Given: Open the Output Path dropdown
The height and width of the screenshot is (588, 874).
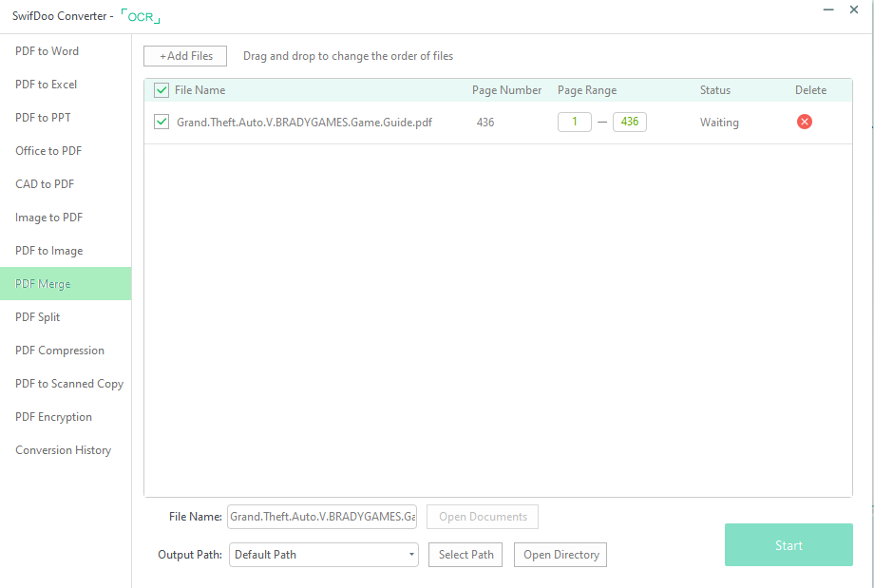Looking at the screenshot, I should [323, 555].
